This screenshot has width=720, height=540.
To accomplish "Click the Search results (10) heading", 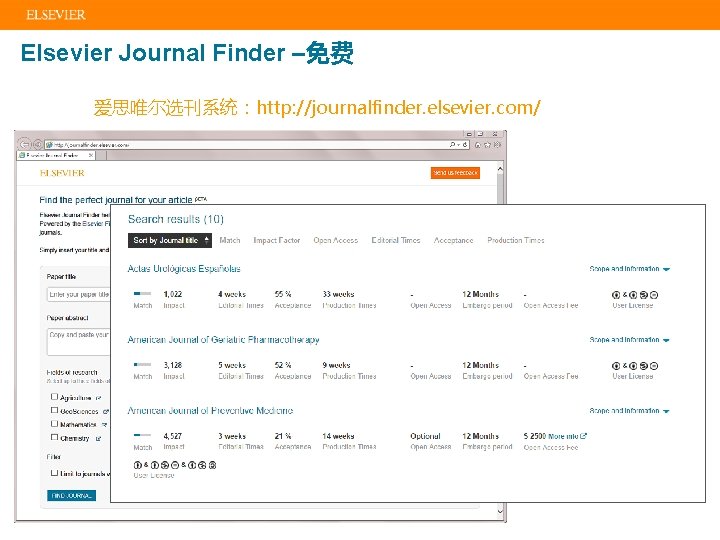I will click(175, 219).
